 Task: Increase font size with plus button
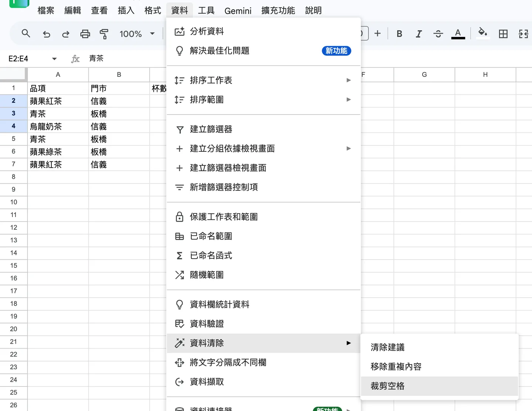[377, 34]
